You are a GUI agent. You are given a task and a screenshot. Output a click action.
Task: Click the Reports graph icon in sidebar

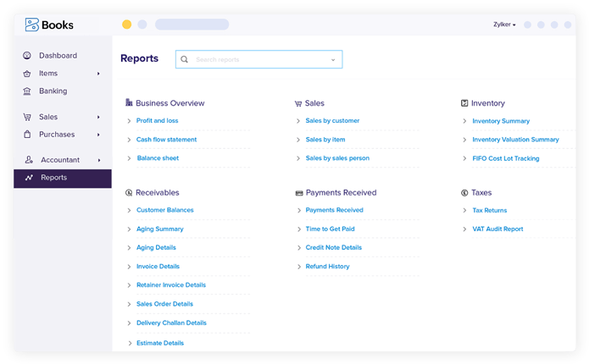click(x=29, y=178)
